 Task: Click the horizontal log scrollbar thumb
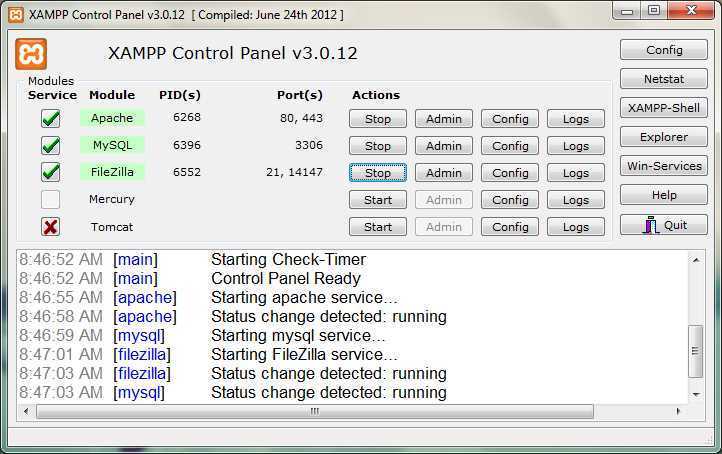pos(315,411)
